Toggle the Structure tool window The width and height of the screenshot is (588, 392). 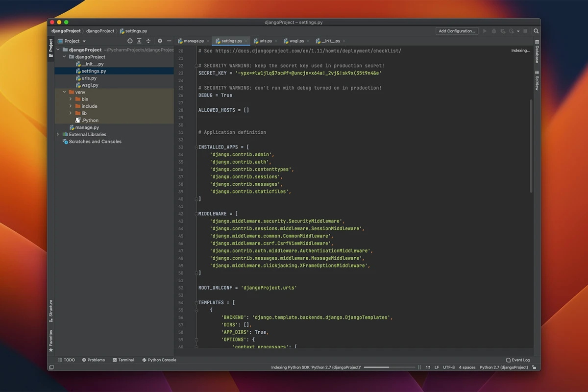coord(50,311)
